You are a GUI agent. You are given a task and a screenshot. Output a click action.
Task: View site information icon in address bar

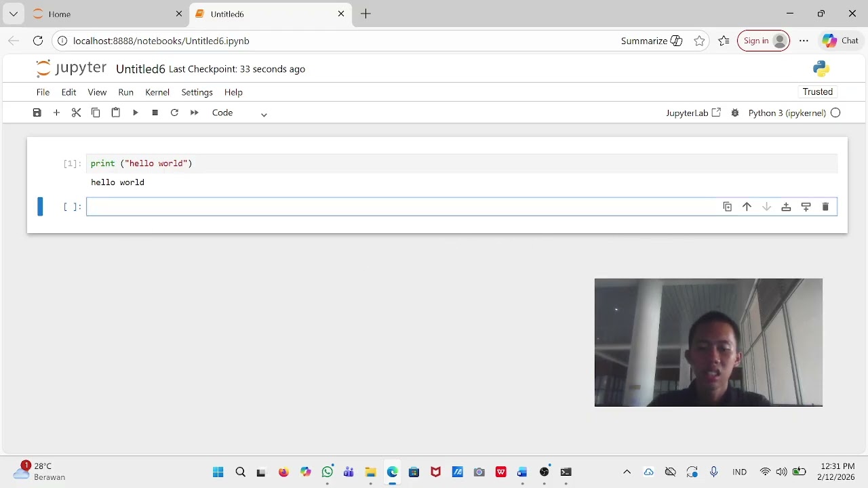tap(62, 41)
